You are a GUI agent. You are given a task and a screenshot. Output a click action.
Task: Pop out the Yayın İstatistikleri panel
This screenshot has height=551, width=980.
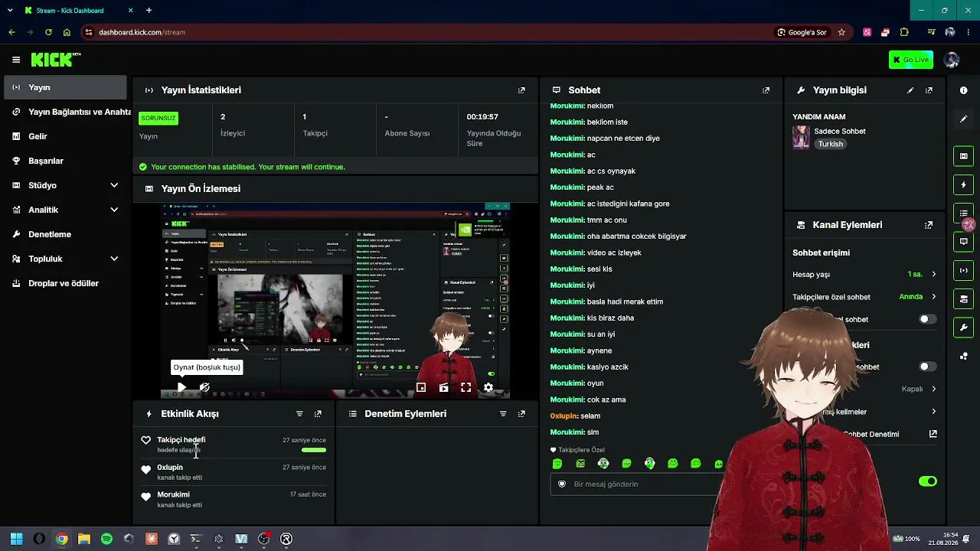click(521, 90)
